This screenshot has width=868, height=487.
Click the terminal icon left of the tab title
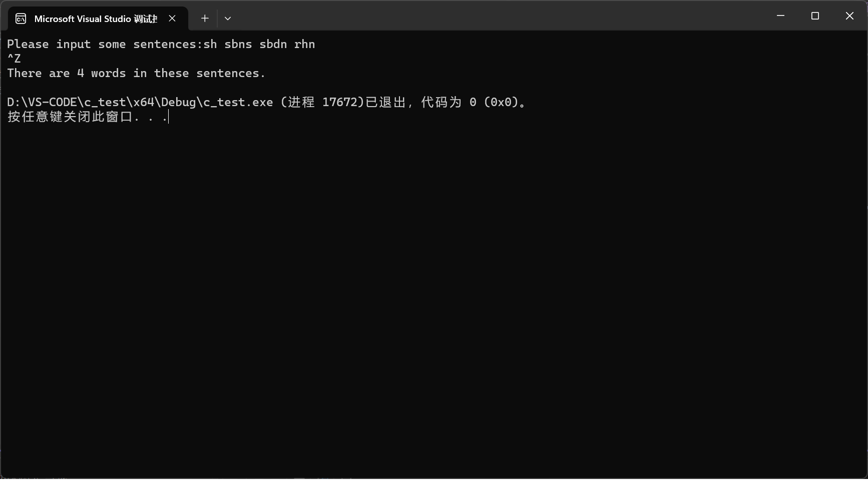point(21,18)
